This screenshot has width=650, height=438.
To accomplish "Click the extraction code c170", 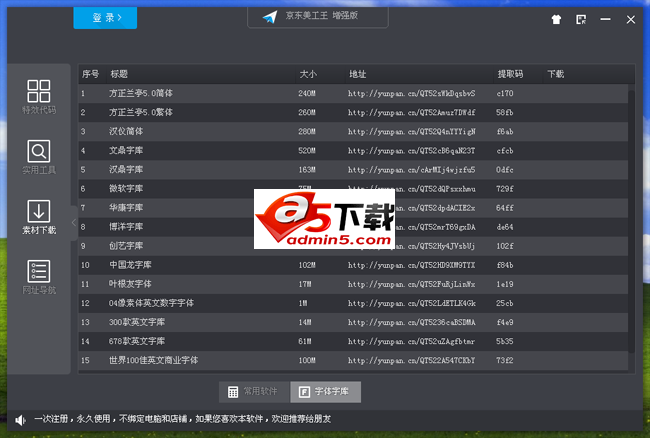I will coord(504,94).
